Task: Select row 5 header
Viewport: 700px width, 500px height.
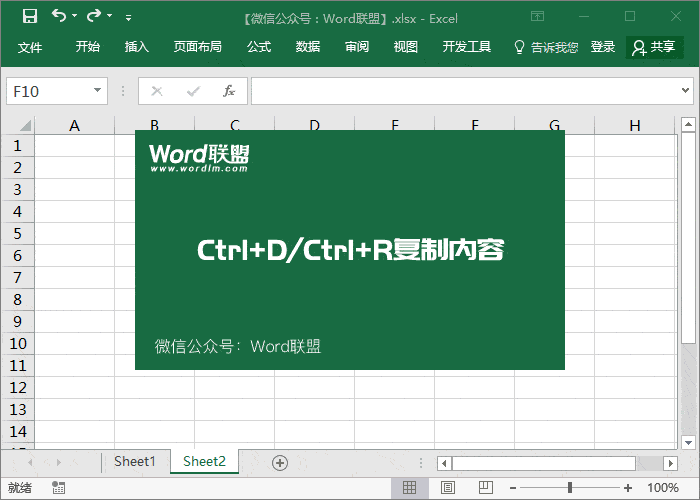Action: pyautogui.click(x=18, y=233)
